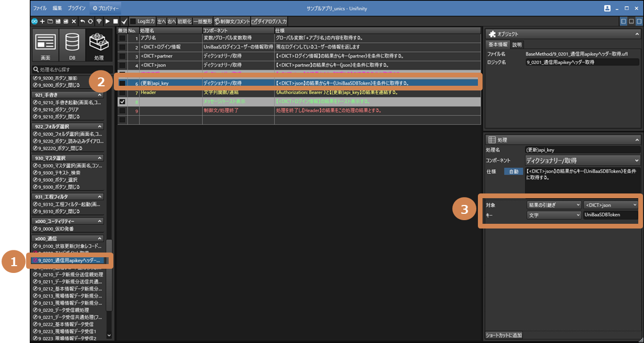Click the 一括整形 button
This screenshot has height=343, width=644.
click(x=202, y=21)
